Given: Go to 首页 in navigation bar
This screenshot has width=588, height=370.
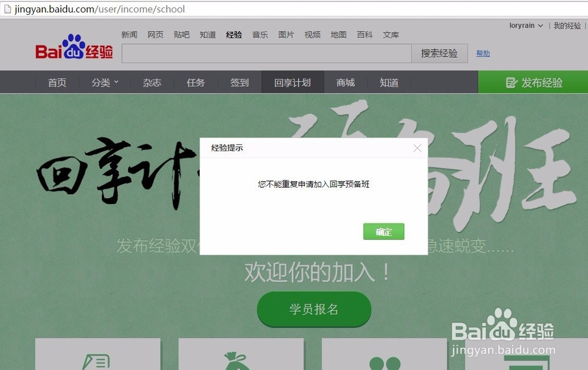Looking at the screenshot, I should [x=57, y=82].
